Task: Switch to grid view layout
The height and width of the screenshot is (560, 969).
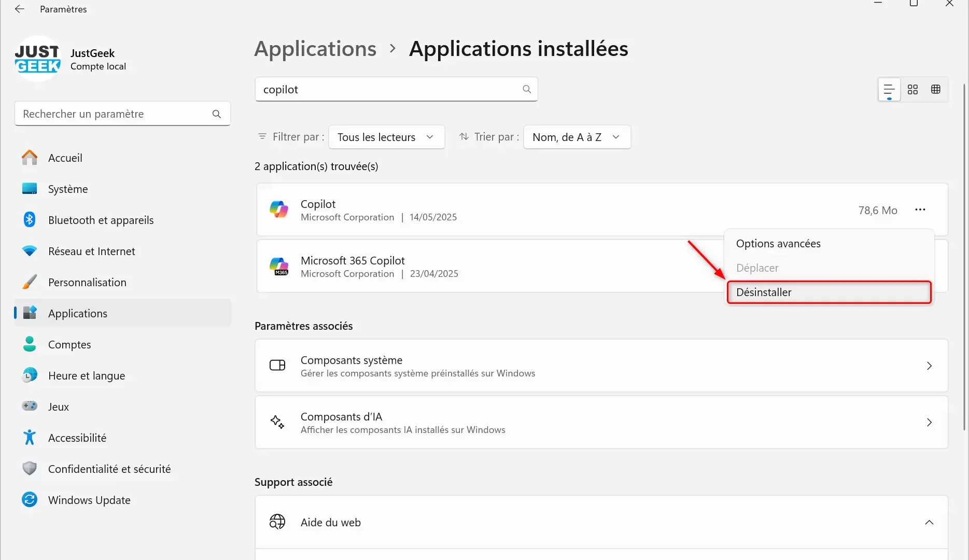Action: pyautogui.click(x=913, y=90)
